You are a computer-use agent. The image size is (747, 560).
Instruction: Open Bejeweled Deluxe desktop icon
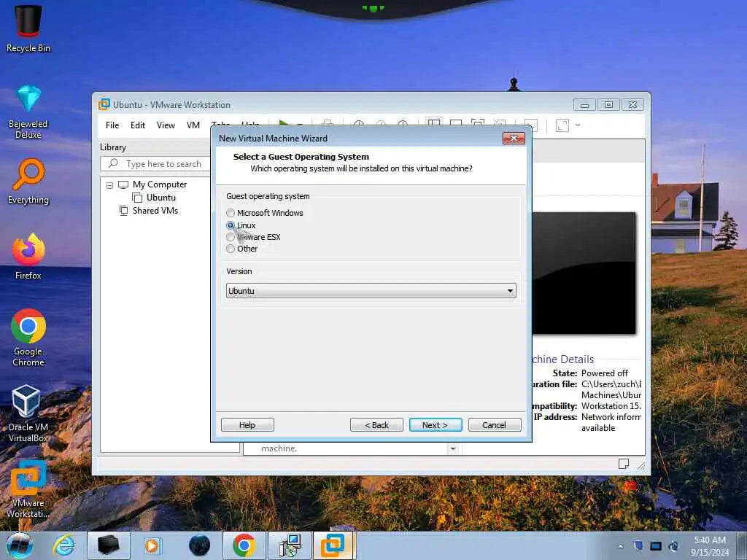pyautogui.click(x=28, y=112)
